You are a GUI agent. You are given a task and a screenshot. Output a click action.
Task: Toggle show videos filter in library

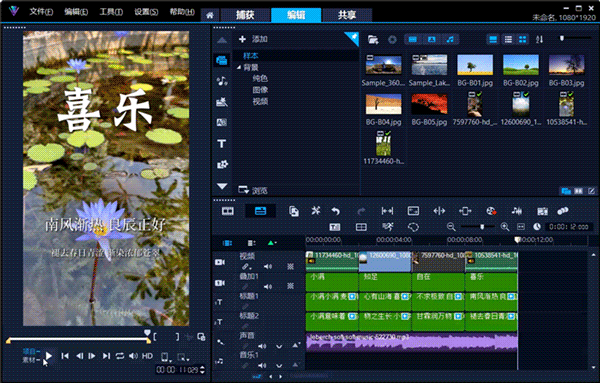pos(413,39)
